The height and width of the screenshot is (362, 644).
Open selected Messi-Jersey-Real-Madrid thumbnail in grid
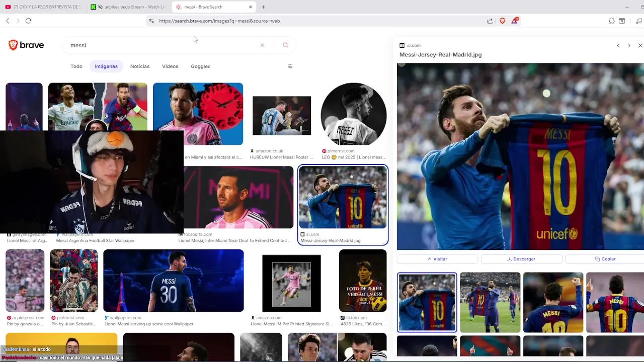pos(343,198)
